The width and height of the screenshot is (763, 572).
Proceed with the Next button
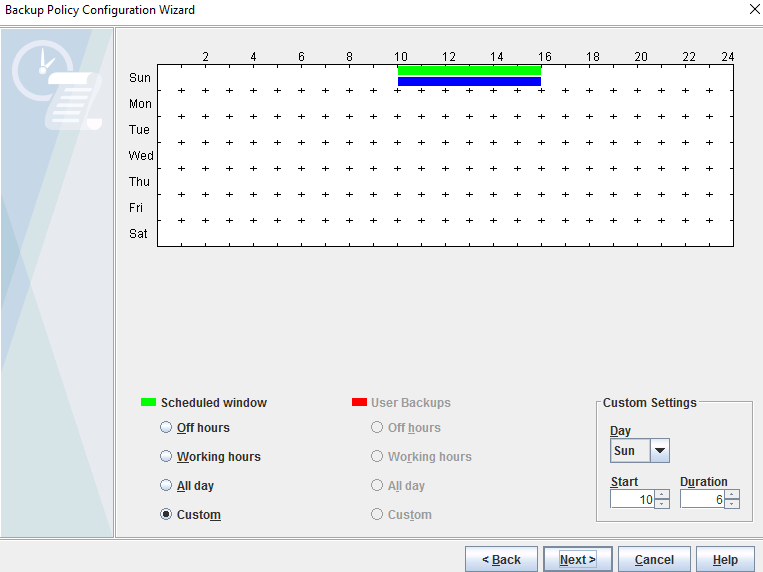pos(577,559)
